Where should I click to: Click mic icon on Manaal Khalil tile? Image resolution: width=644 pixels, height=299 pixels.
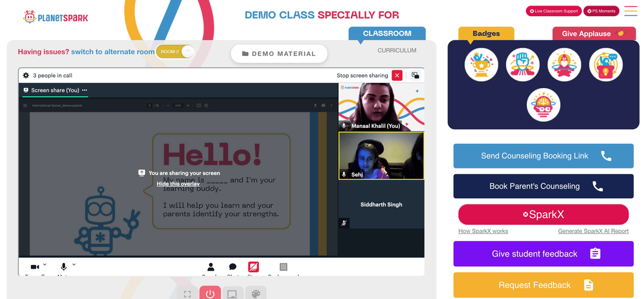(x=344, y=126)
